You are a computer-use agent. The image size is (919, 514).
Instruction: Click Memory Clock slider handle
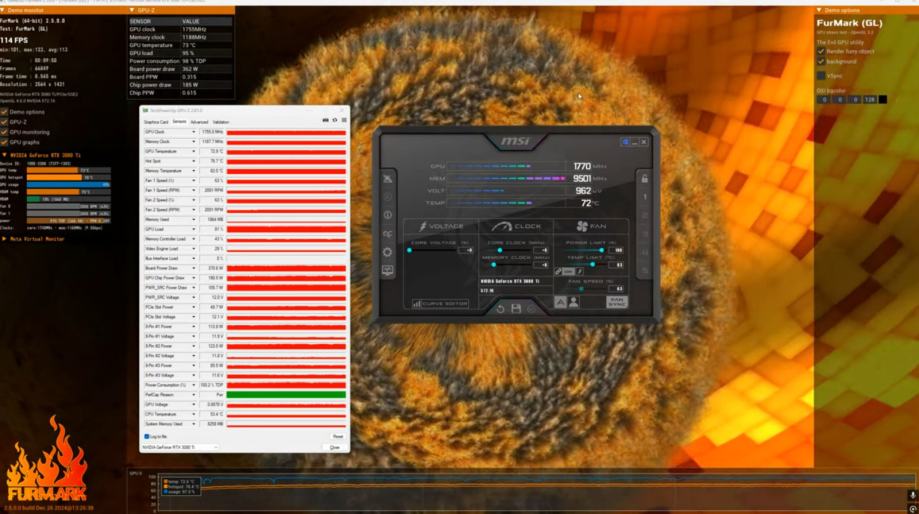click(x=494, y=265)
